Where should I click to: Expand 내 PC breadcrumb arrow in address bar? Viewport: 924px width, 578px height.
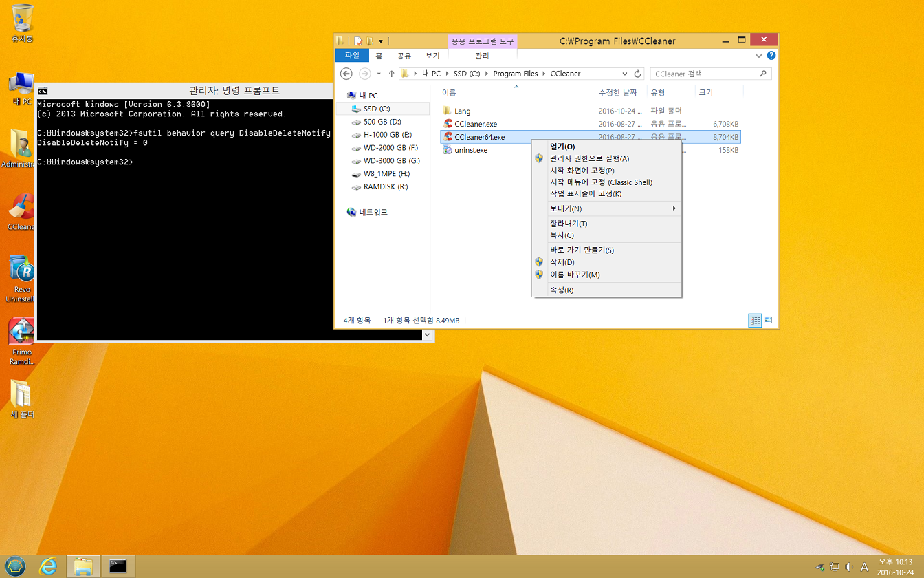(x=448, y=74)
